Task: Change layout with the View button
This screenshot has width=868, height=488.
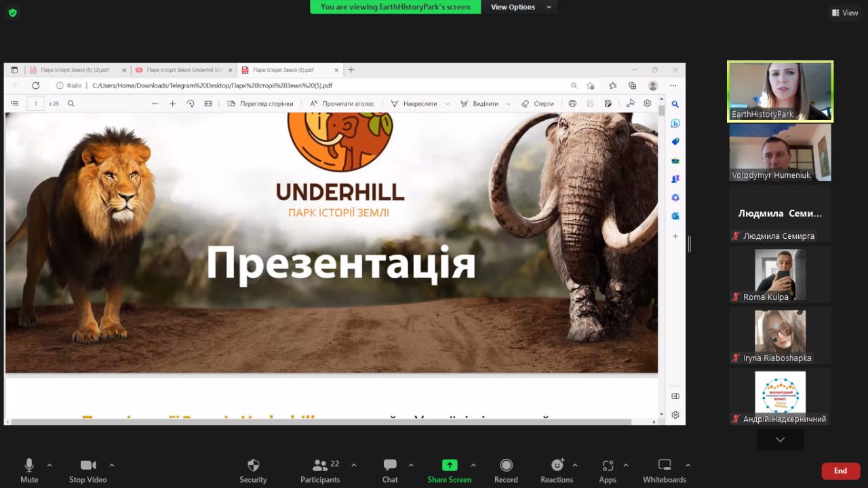Action: pyautogui.click(x=845, y=12)
